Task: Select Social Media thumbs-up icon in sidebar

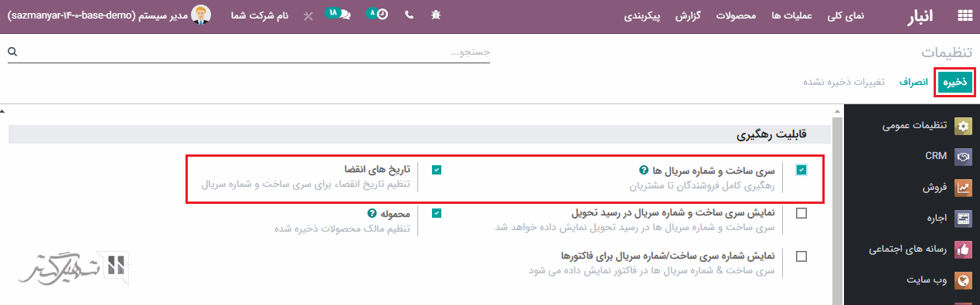Action: tap(963, 249)
